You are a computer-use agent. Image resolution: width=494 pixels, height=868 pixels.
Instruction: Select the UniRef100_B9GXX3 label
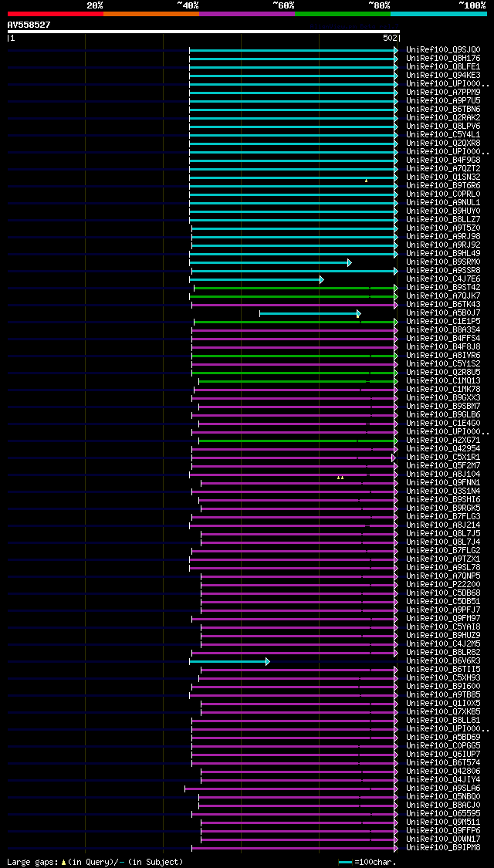pyautogui.click(x=443, y=398)
